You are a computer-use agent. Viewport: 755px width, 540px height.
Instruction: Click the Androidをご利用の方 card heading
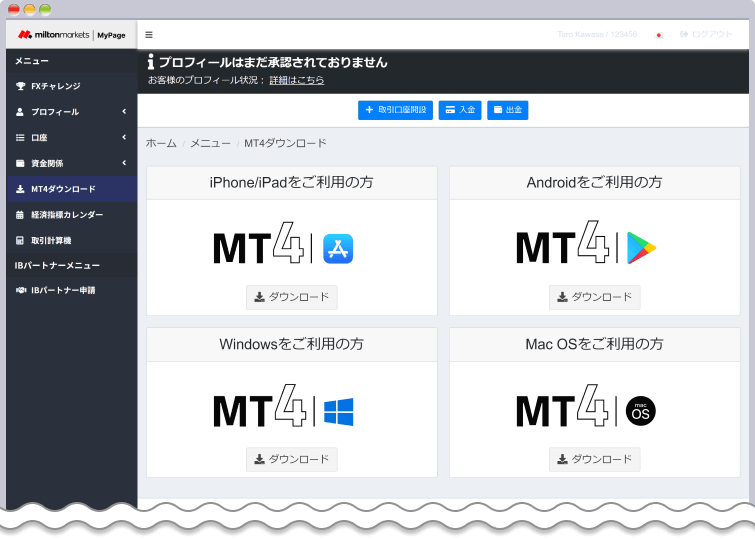coord(594,183)
